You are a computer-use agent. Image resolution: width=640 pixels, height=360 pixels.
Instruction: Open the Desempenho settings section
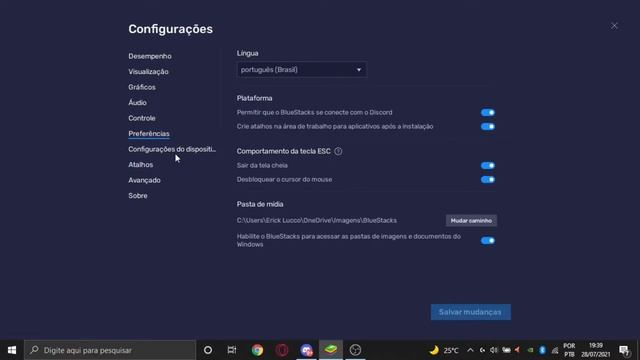(x=150, y=56)
